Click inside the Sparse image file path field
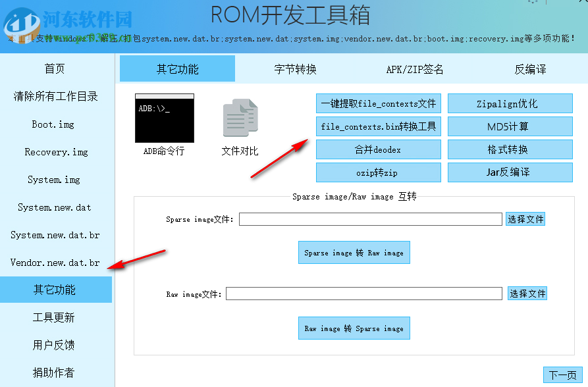This screenshot has height=387, width=588. pyautogui.click(x=369, y=219)
